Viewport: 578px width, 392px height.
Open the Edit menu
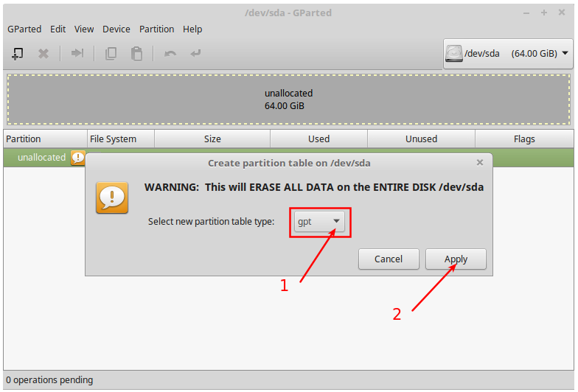pyautogui.click(x=58, y=29)
